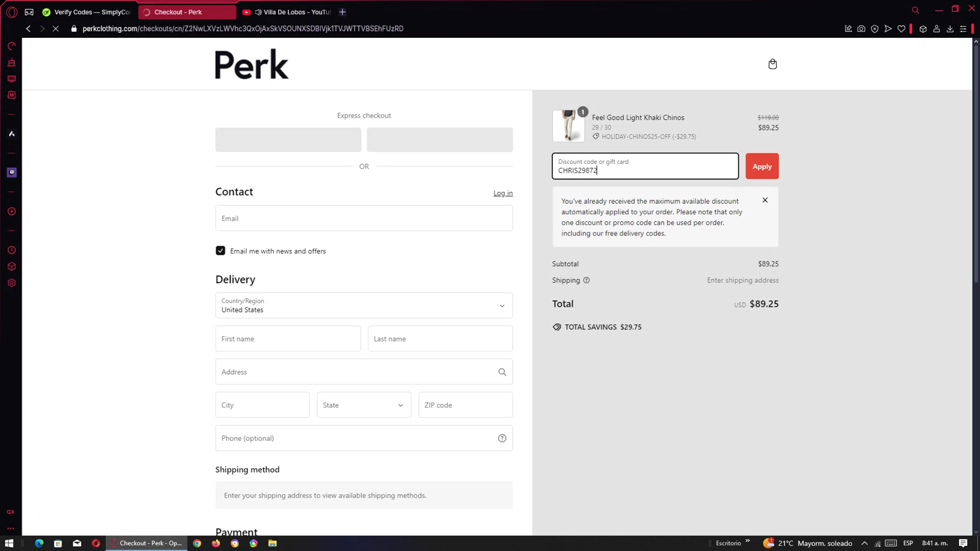Viewport: 980px width, 551px height.
Task: Open History from the sidebar clock icon
Action: coord(12,250)
